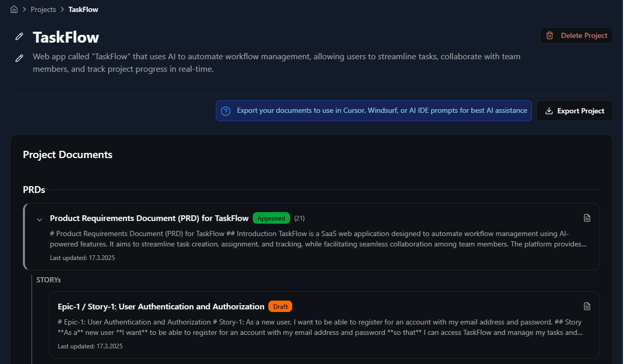Click the Export Project button

[x=574, y=111]
